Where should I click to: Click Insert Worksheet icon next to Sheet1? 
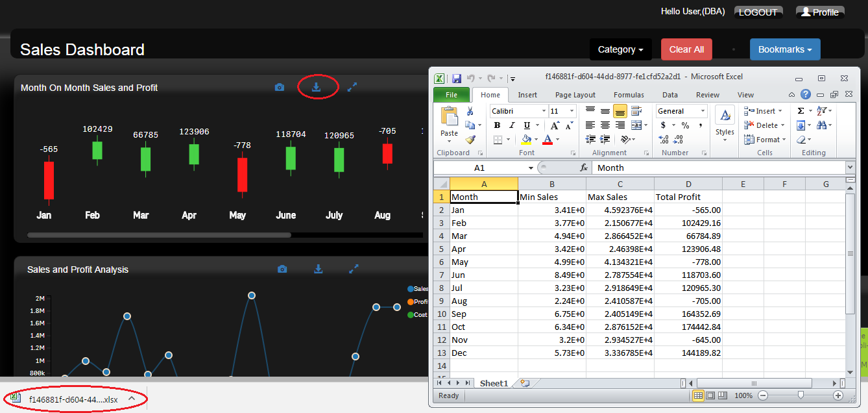click(x=524, y=383)
